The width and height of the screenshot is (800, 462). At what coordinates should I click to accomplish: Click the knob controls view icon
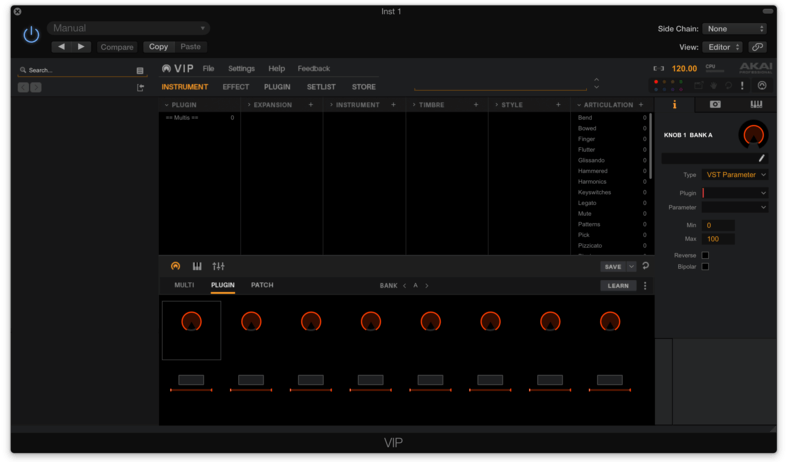pyautogui.click(x=176, y=266)
